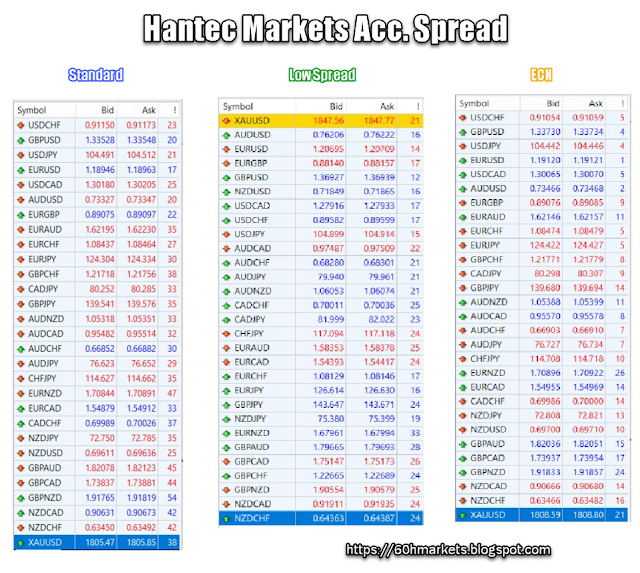This screenshot has height=573, width=640.
Task: Select the USDJPY row in Standard table
Action: tap(97, 155)
